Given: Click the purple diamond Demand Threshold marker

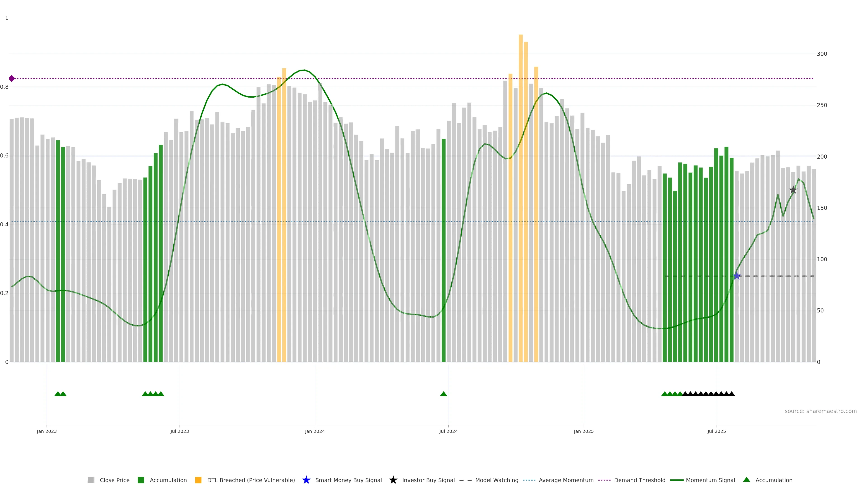Looking at the screenshot, I should (12, 78).
